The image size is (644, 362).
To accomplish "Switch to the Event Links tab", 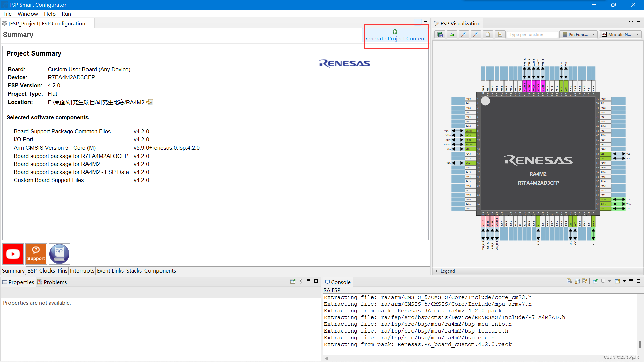I will tap(110, 270).
